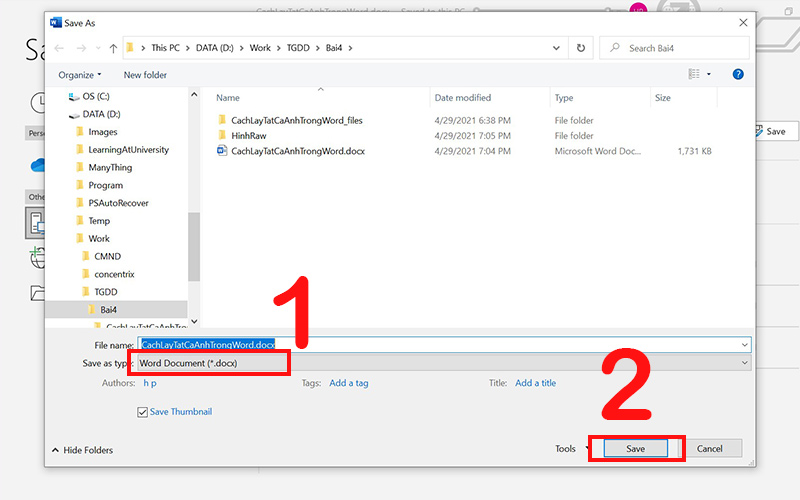Expand the address bar history dropdown
The width and height of the screenshot is (800, 500).
point(556,48)
